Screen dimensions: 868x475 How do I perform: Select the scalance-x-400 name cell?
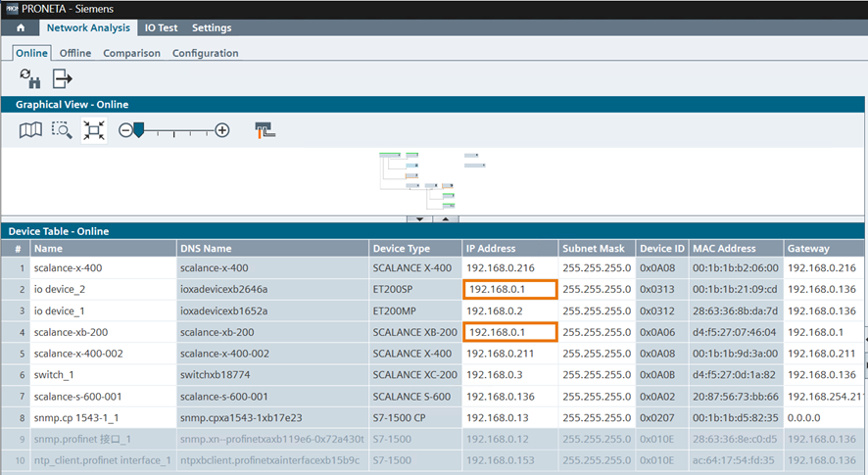104,268
